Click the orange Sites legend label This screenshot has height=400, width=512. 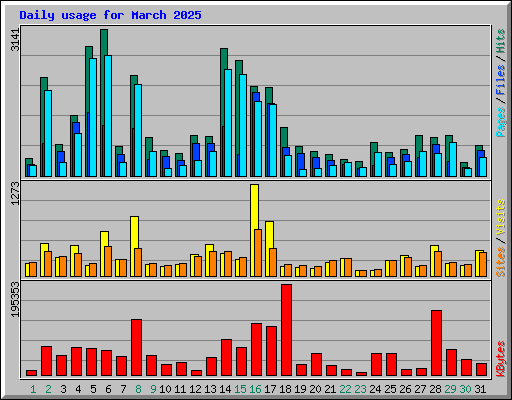501,262
